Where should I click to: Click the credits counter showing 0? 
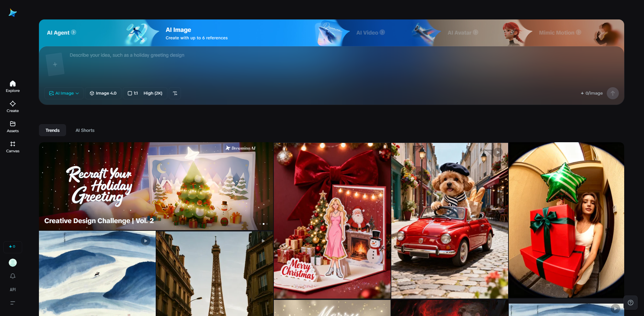[12, 247]
